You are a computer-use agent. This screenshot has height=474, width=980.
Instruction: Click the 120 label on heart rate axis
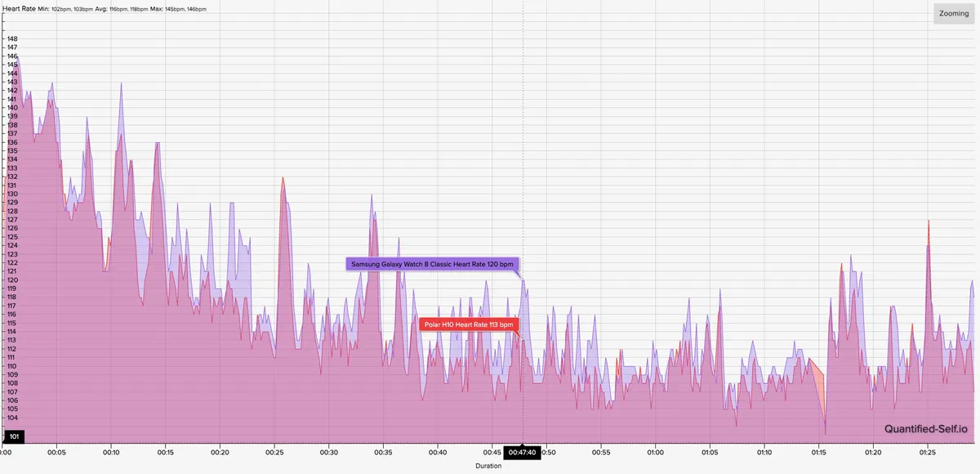coord(11,280)
